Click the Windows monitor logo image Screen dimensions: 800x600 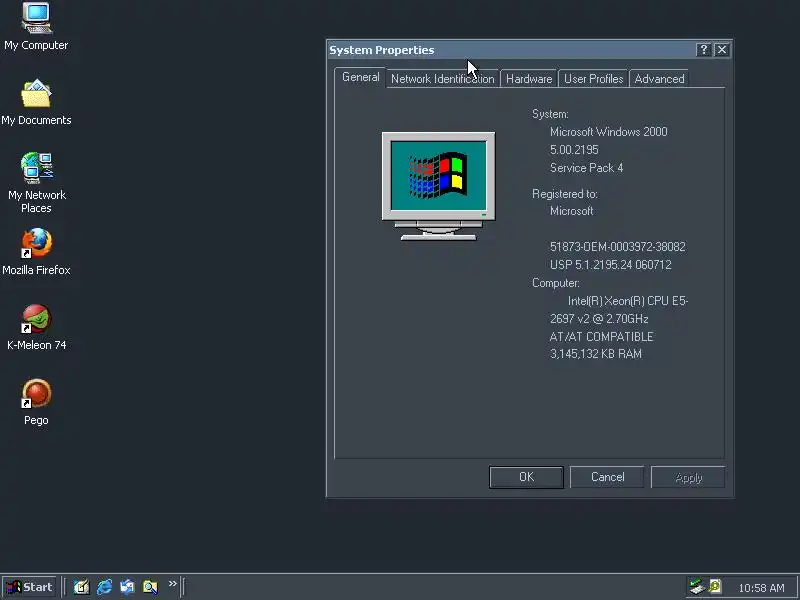[x=438, y=186]
